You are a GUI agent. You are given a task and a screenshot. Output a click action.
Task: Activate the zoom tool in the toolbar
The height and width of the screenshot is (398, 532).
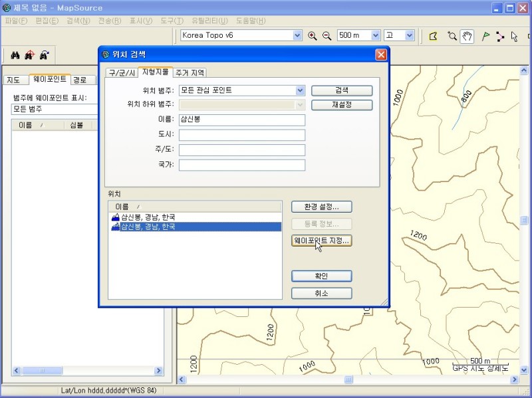452,36
